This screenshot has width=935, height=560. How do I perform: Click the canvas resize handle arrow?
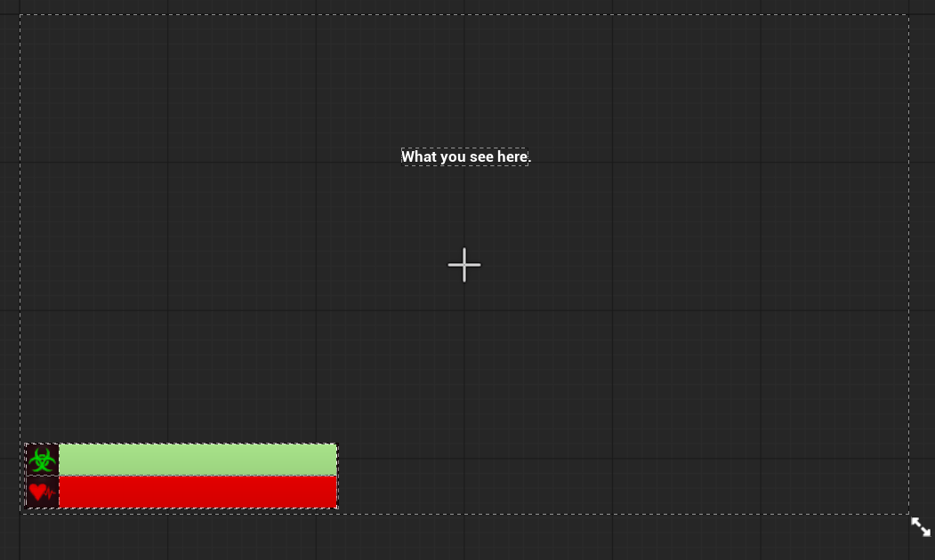[921, 526]
